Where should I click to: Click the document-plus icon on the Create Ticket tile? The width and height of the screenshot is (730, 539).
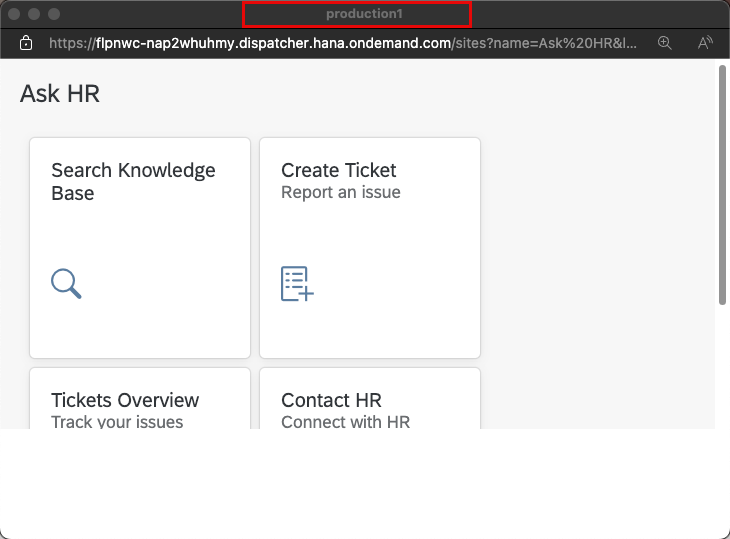click(x=297, y=283)
